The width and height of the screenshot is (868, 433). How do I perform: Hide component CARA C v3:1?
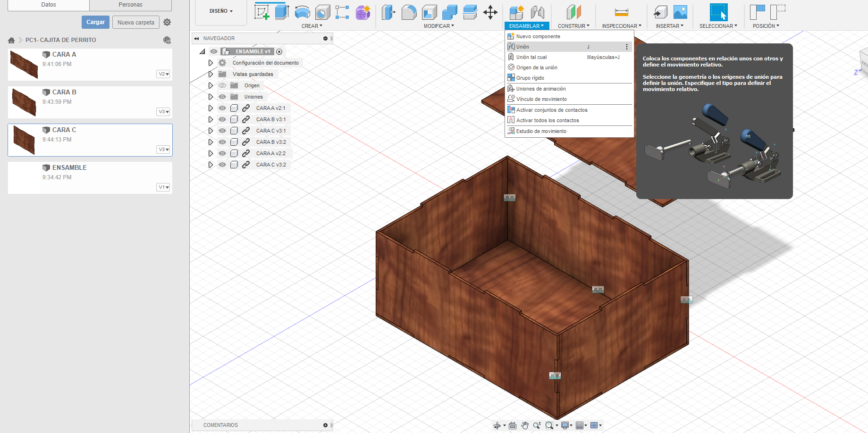[x=222, y=131]
